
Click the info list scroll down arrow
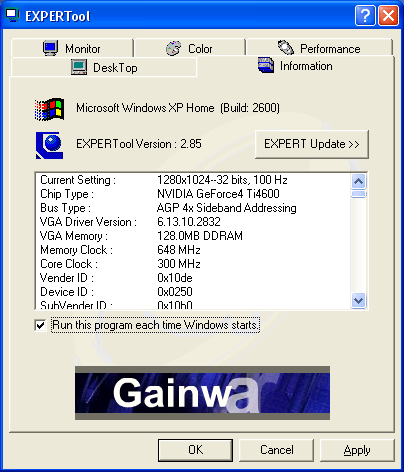(359, 300)
